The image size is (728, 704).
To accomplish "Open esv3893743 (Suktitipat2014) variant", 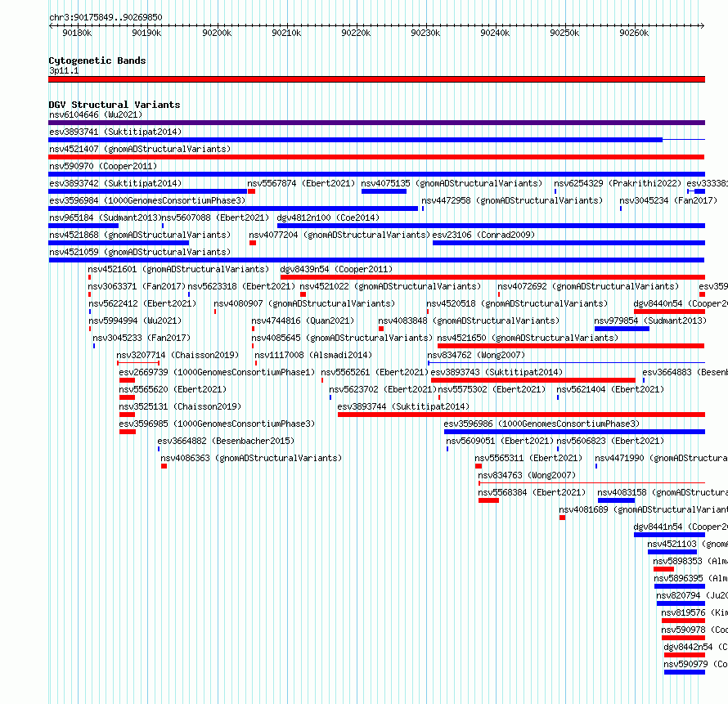I will [497, 372].
